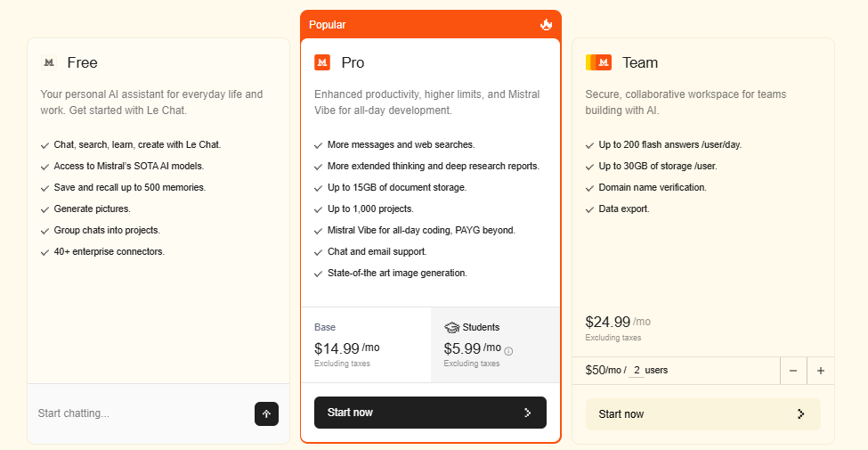This screenshot has height=450, width=868.
Task: Start the Pro plan with Start now
Action: [x=430, y=413]
